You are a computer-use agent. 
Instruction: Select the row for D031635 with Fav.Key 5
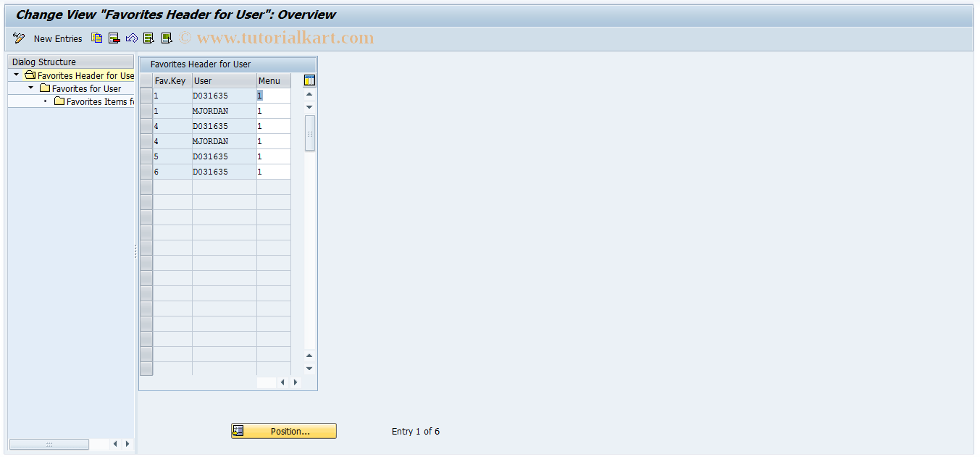(146, 156)
